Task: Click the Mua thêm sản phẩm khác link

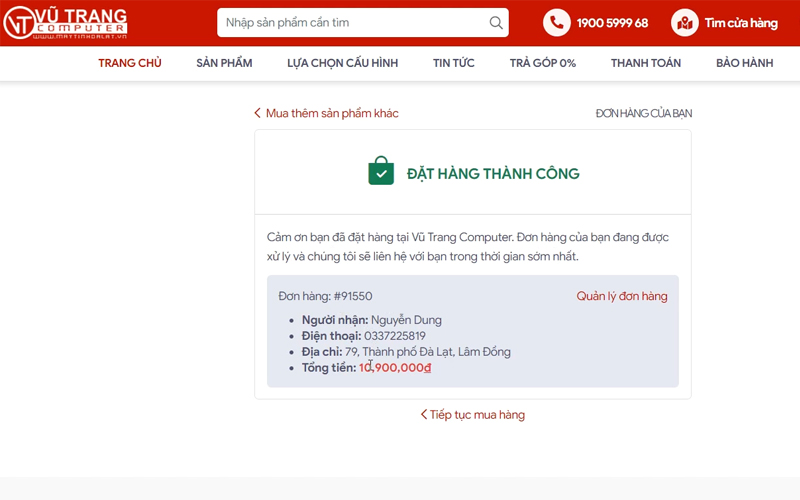Action: click(x=327, y=113)
